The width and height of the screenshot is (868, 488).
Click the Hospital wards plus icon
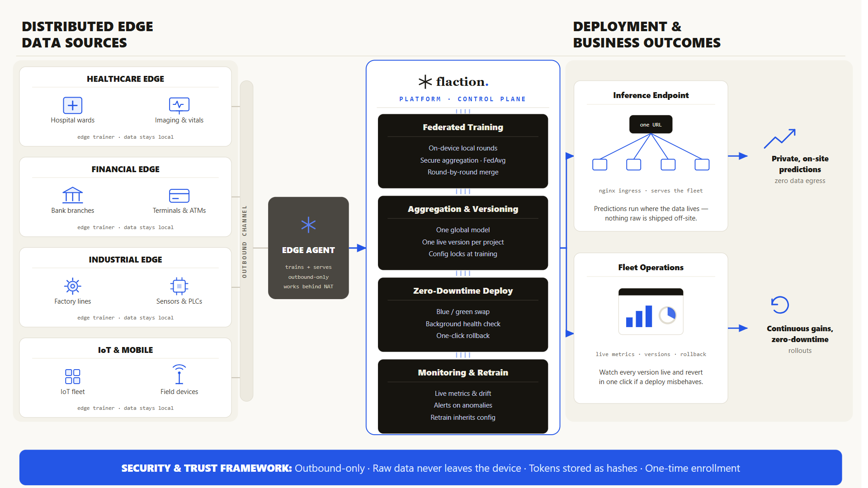[72, 105]
